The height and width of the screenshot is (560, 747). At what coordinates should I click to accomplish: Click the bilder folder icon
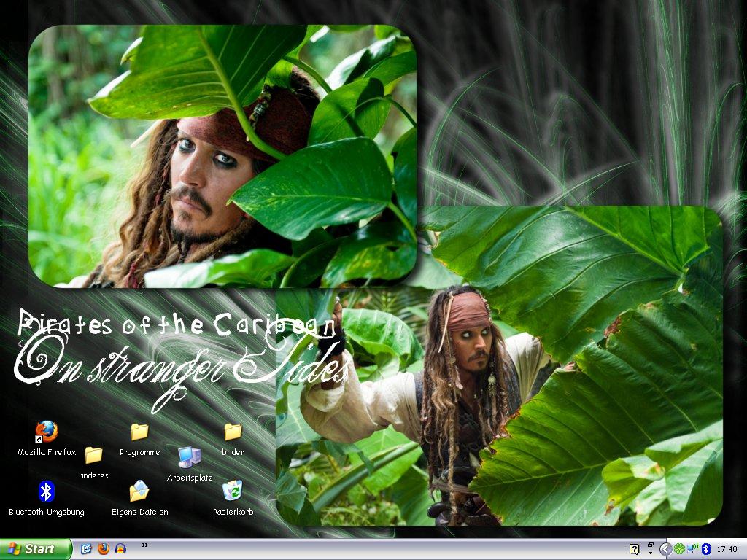pos(233,432)
